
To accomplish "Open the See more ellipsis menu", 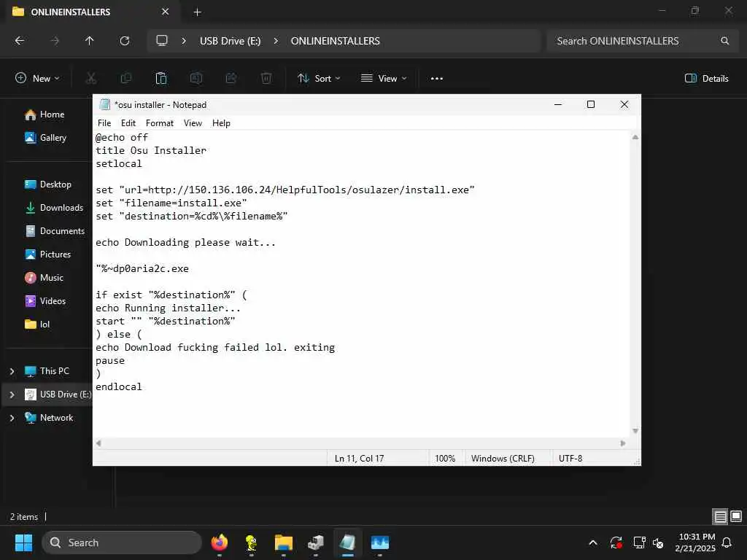I will 437,79.
